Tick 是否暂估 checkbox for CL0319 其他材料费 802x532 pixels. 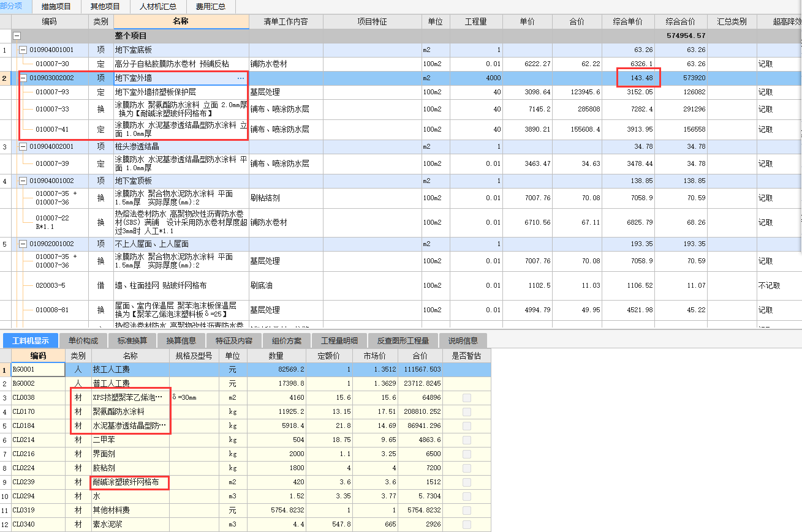click(x=467, y=511)
